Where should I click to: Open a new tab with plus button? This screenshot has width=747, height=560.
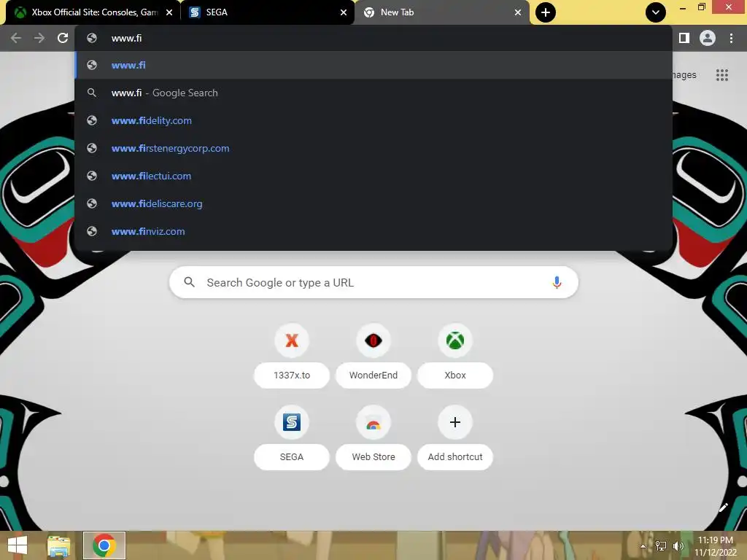[x=546, y=12]
